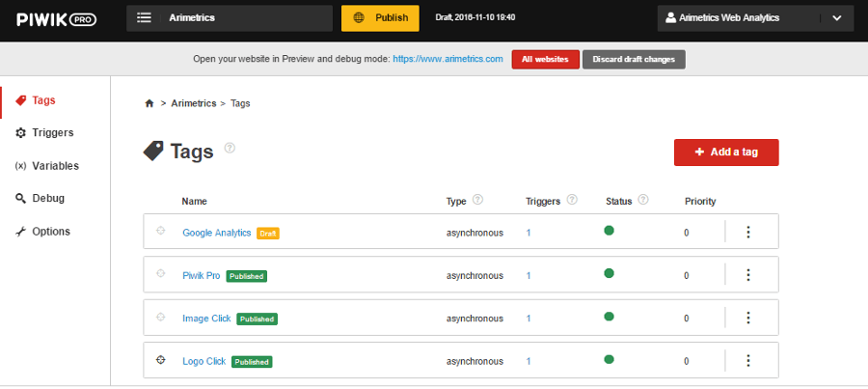Open triggers count for Image Click
Image resolution: width=868 pixels, height=389 pixels.
pyautogui.click(x=529, y=319)
